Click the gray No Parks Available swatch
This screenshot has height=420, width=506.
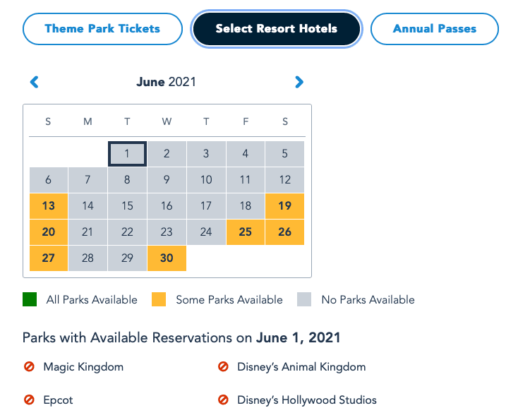pos(304,299)
